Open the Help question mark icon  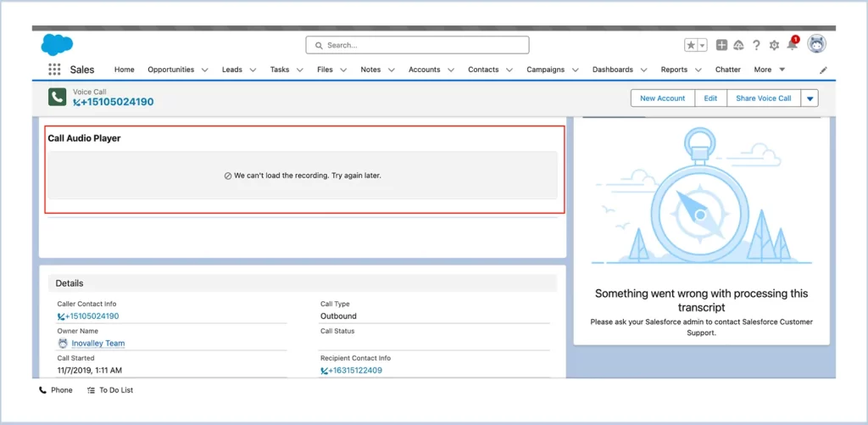point(756,46)
